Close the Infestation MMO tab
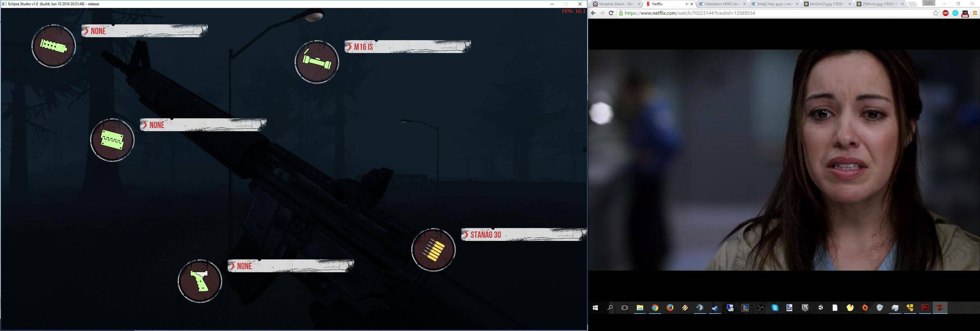 [x=744, y=4]
